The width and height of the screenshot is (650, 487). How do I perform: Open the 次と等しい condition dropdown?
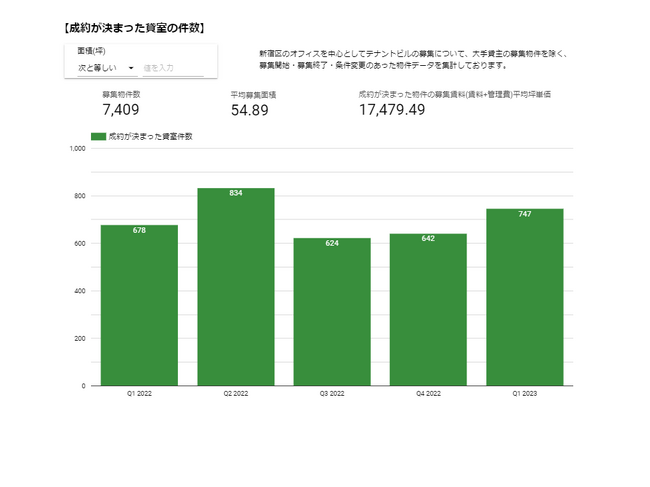(98, 68)
